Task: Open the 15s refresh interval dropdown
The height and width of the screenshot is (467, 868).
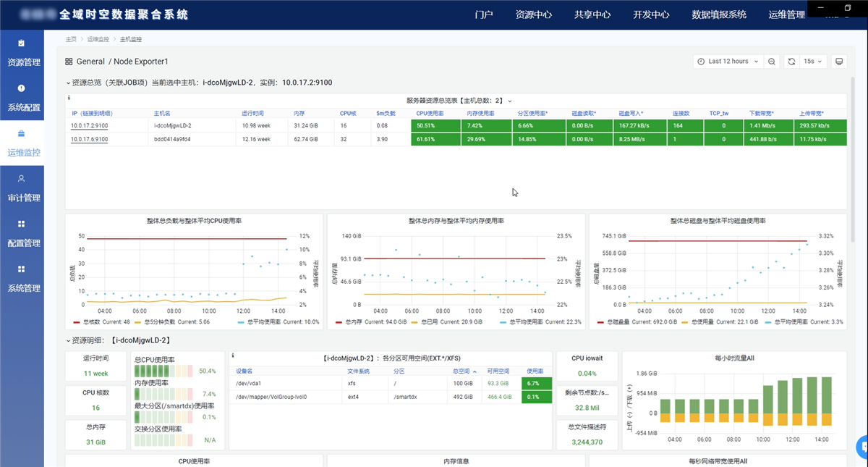Action: point(813,62)
